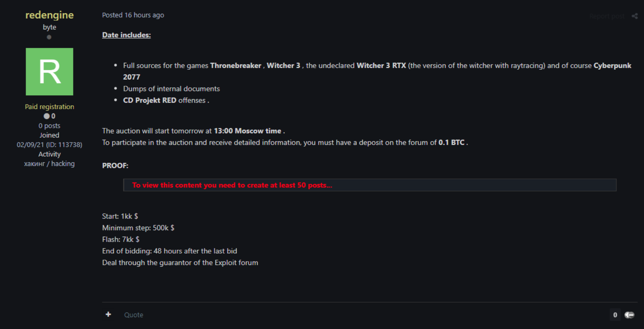Click the reaction icon beside the count

click(629, 315)
